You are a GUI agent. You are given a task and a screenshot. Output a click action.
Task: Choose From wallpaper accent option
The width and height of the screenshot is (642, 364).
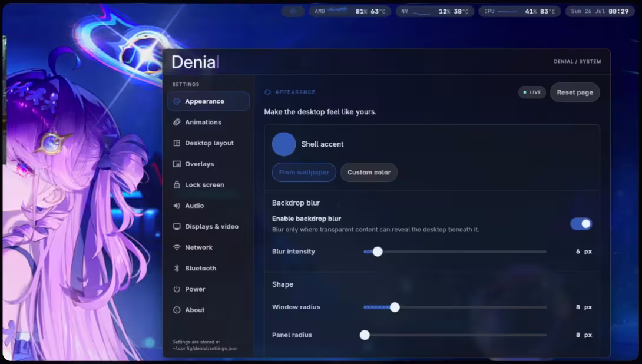tap(304, 173)
